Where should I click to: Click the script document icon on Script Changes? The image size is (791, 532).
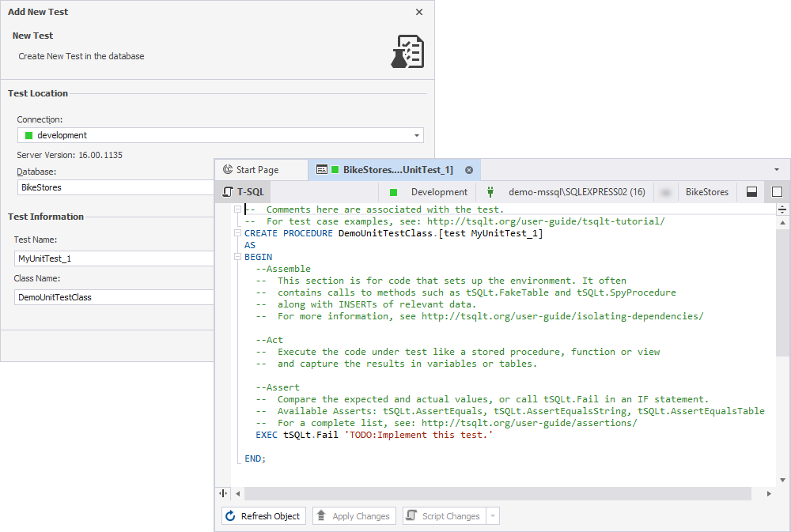coord(413,515)
